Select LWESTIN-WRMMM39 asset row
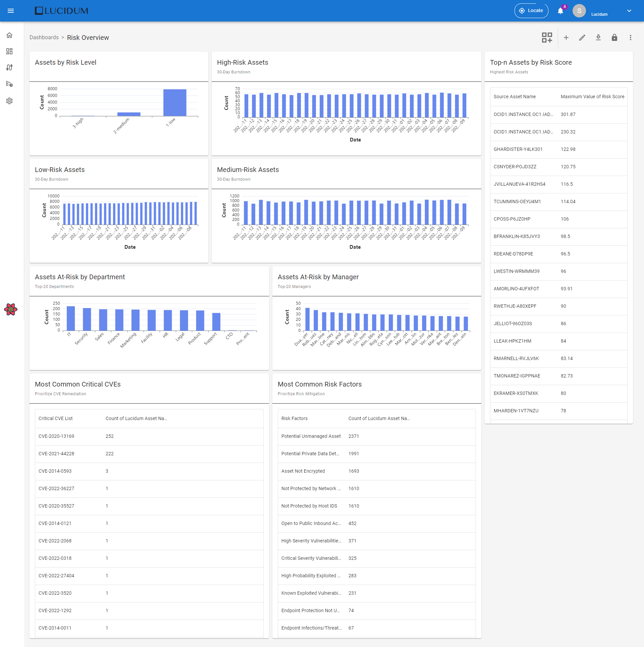Viewport: 644px width, 647px height. [x=558, y=272]
